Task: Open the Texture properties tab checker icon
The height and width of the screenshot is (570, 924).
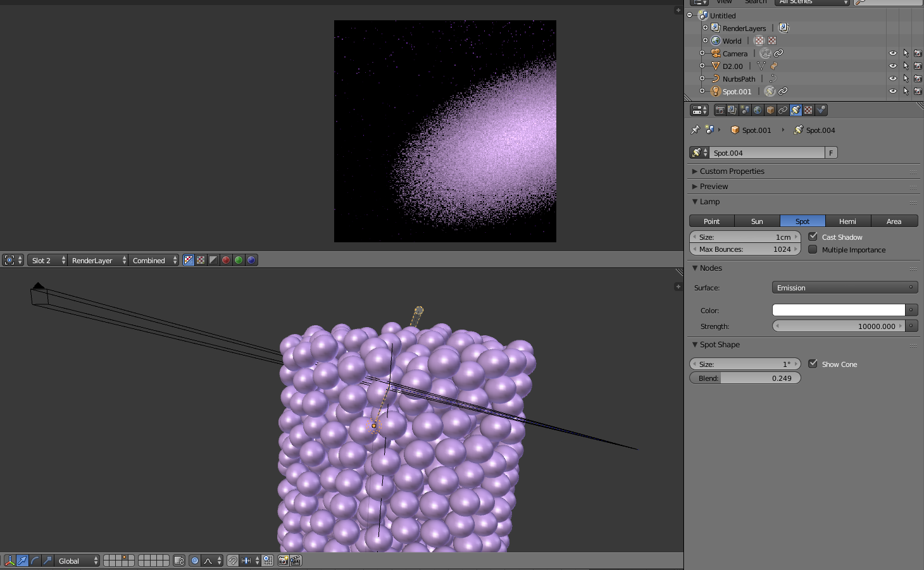Action: click(x=808, y=110)
